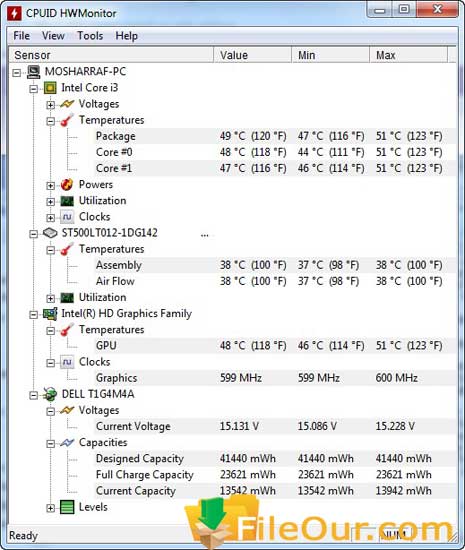Viewport: 465px width, 550px height.
Task: Select the Current Voltage row
Action: tap(274, 427)
